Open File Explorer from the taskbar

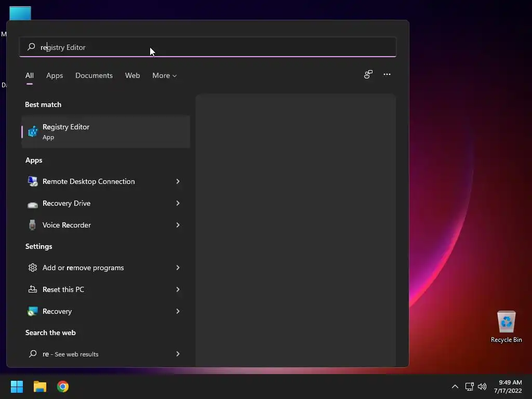point(39,387)
